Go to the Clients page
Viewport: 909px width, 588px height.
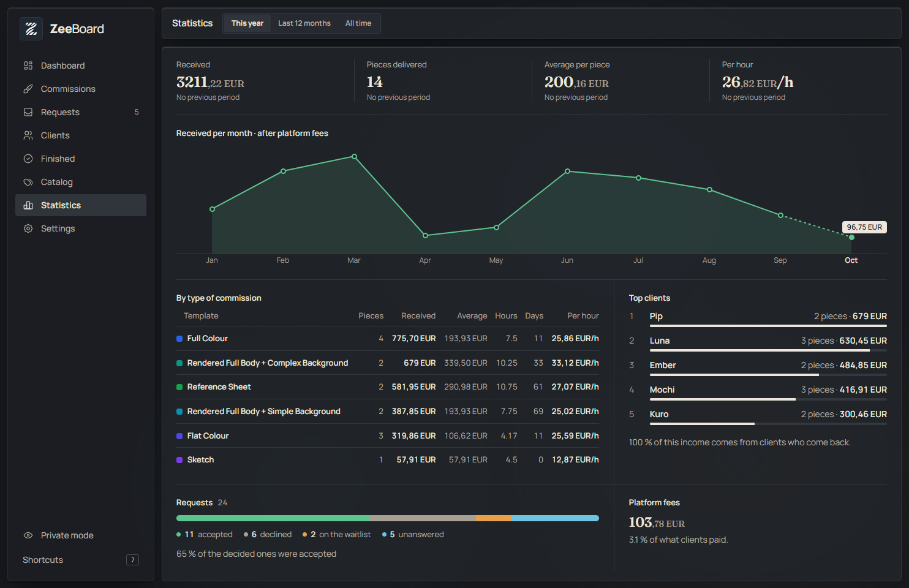81,135
